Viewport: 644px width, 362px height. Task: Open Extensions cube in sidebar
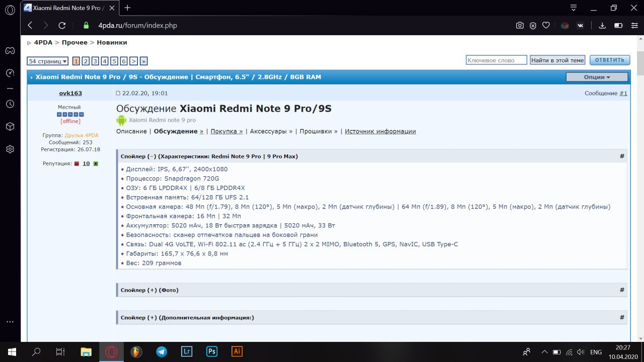pos(10,127)
